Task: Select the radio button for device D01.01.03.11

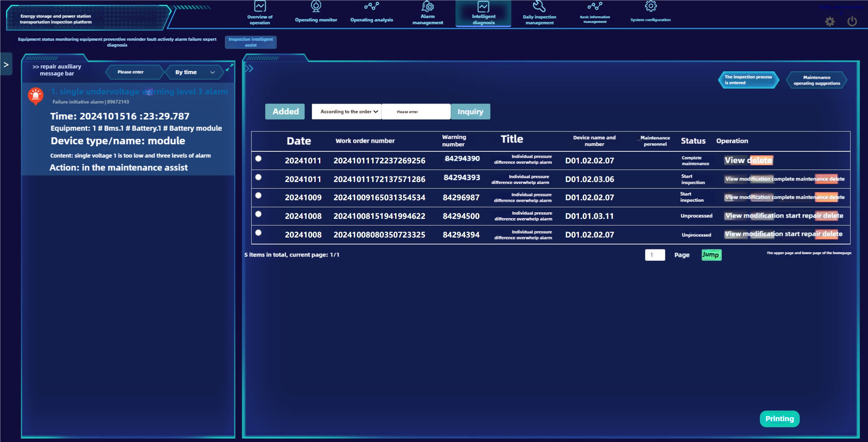Action: [259, 214]
